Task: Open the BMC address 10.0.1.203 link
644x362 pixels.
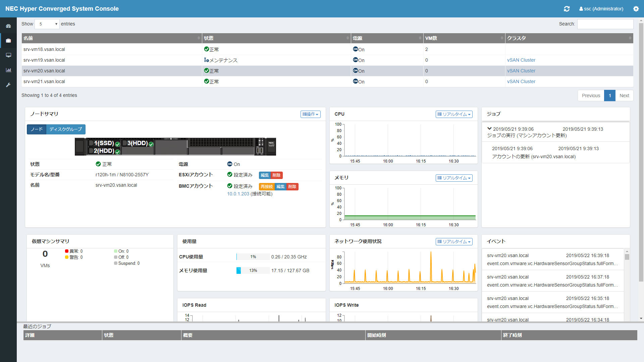Action: tap(238, 194)
